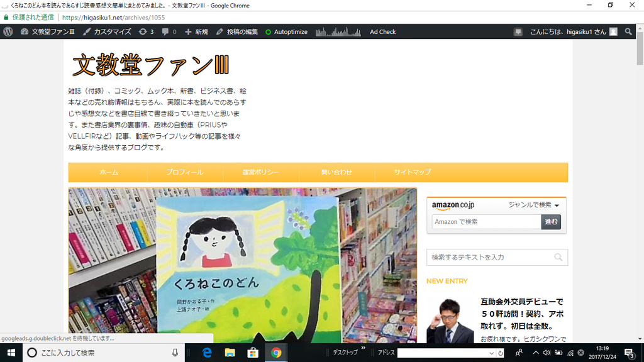
Task: Open the notifications icon in admin bar
Action: [518, 31]
